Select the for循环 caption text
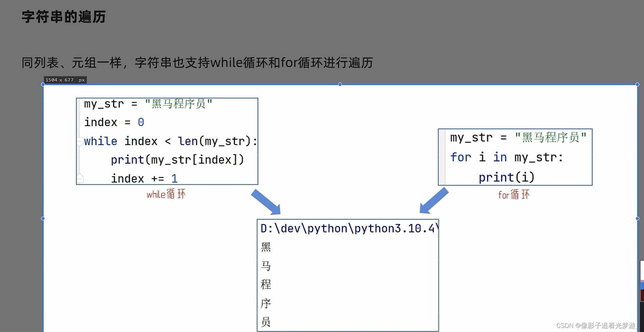The image size is (644, 332). point(514,195)
